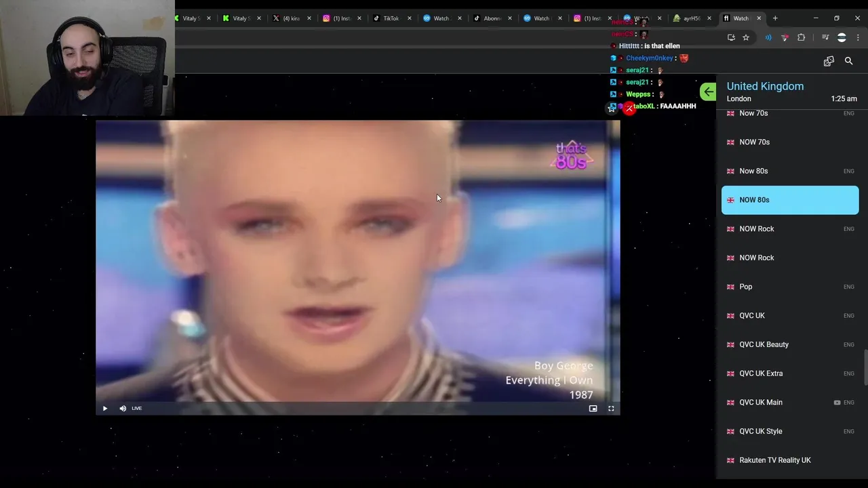This screenshot has width=868, height=488.
Task: Open a new browser tab
Action: 775,18
